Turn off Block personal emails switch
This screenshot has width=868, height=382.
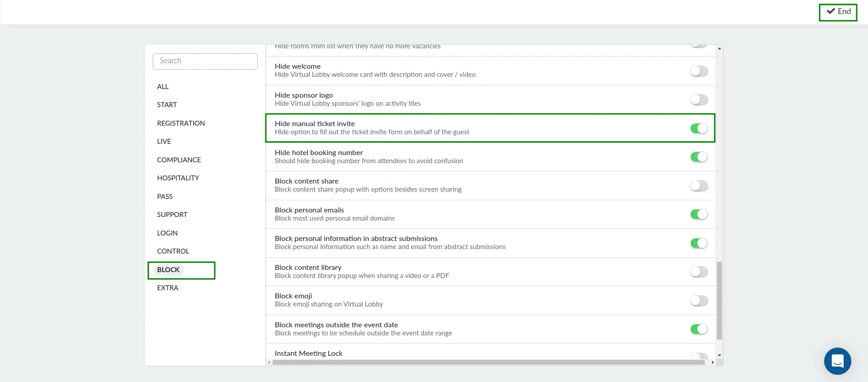pyautogui.click(x=699, y=214)
